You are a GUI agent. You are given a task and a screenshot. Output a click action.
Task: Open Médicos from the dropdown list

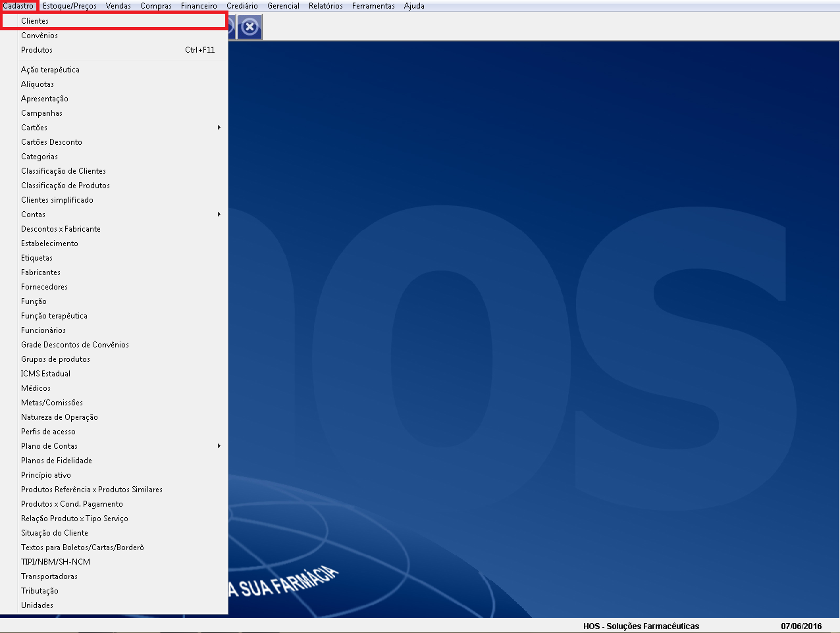36,388
